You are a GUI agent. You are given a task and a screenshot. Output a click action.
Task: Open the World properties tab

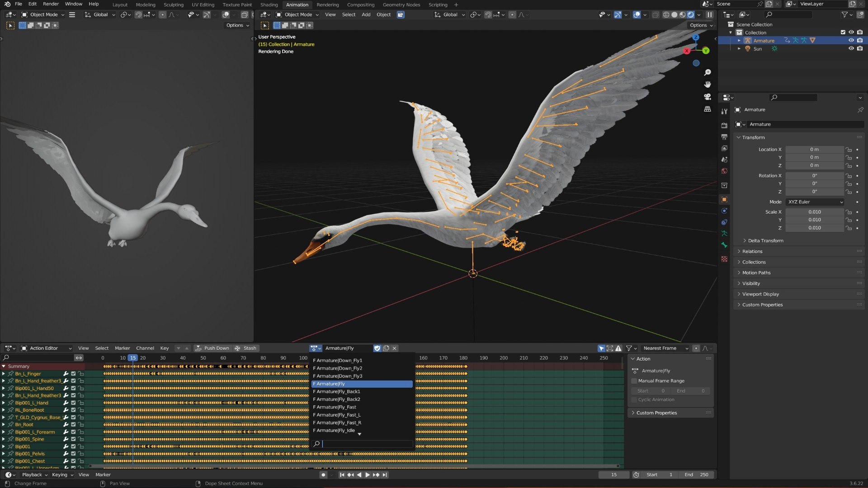(x=724, y=171)
